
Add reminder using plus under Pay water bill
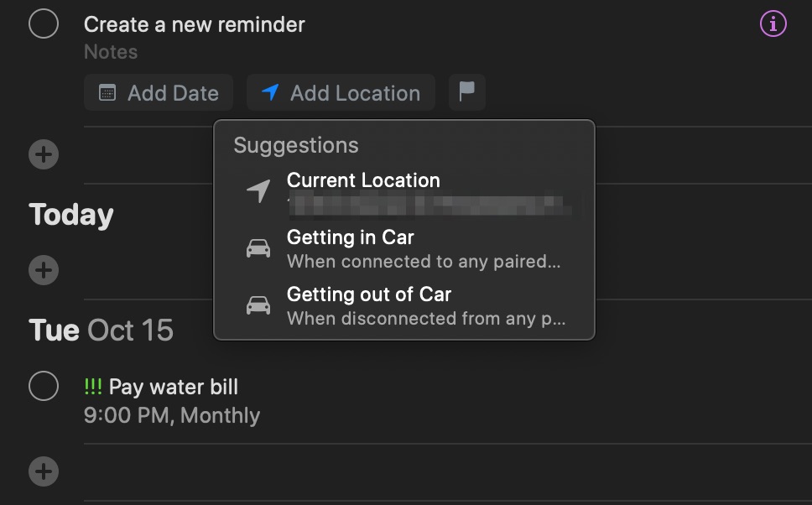pyautogui.click(x=44, y=471)
